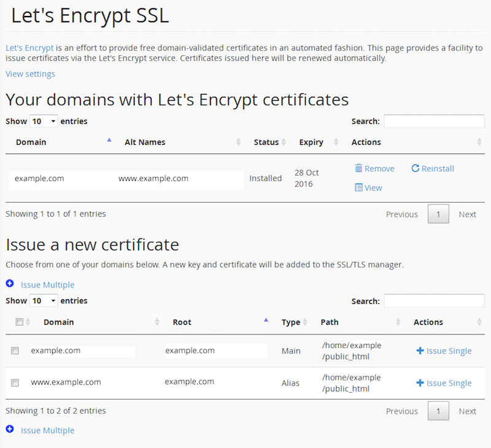Click the Reinstall refresh icon

coord(416,168)
